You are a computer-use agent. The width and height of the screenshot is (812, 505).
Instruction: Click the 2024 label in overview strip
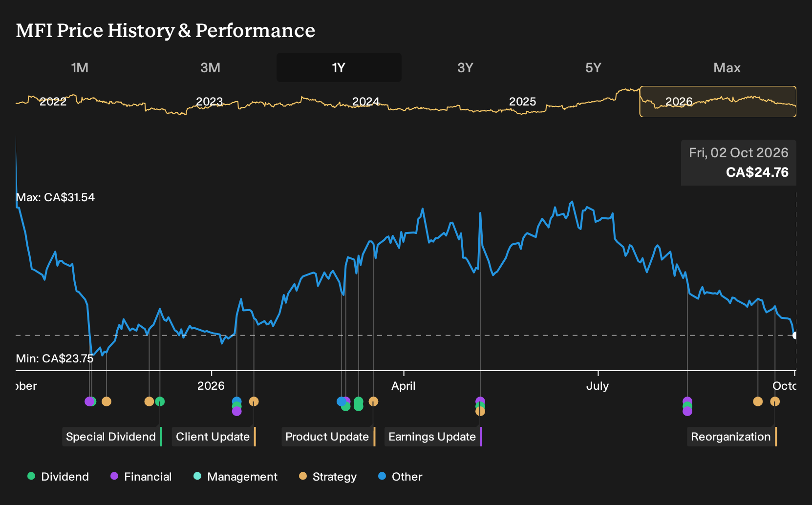pos(365,102)
